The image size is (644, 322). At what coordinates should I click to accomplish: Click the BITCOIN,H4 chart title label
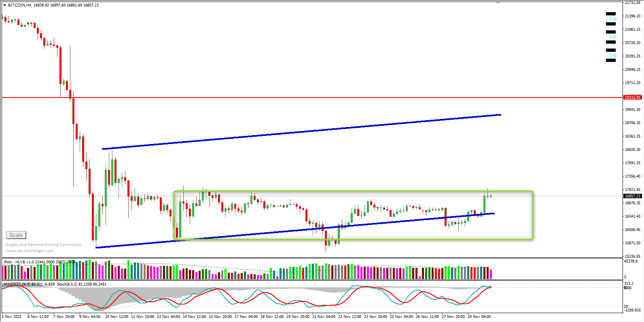coord(19,5)
